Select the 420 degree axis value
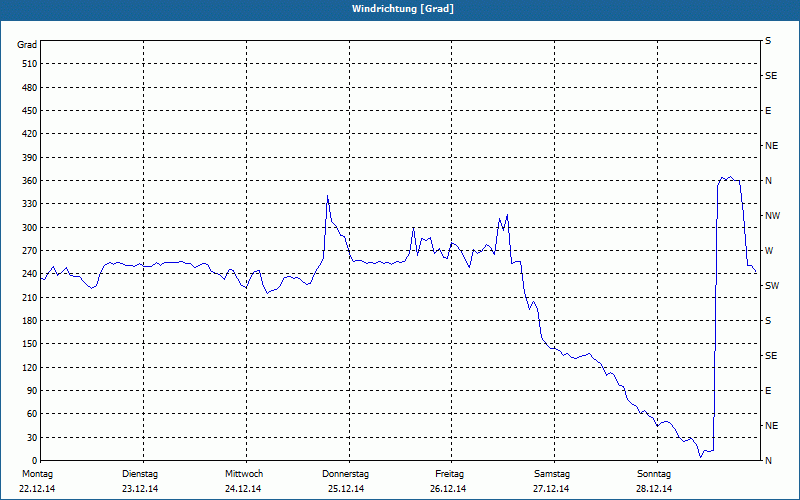800x500 pixels. point(29,134)
